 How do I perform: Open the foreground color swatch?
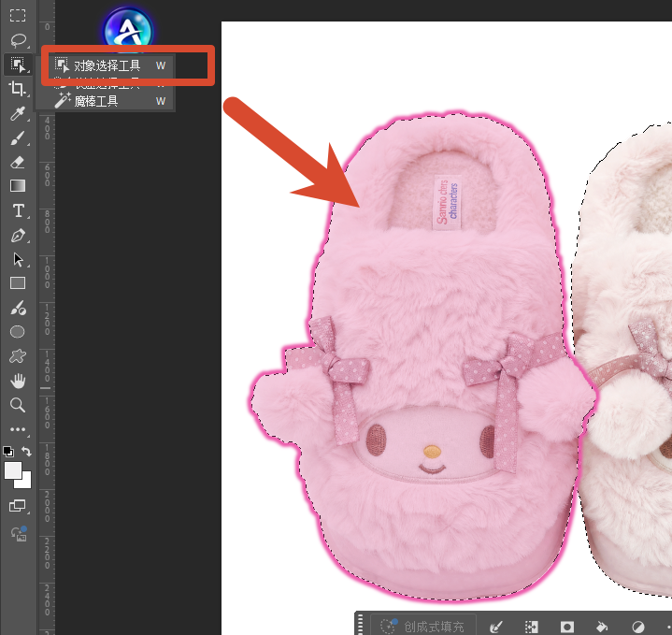[x=12, y=469]
